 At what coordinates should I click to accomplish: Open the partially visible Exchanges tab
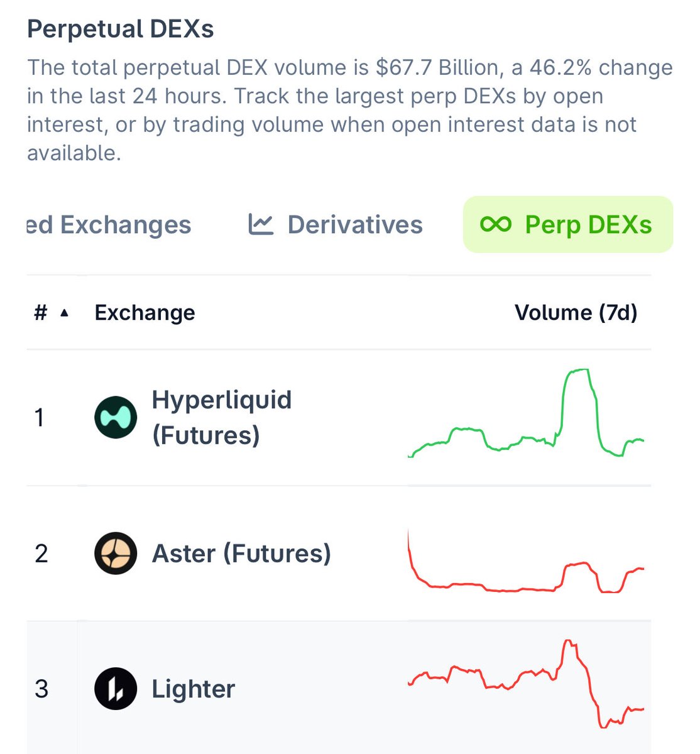[109, 224]
